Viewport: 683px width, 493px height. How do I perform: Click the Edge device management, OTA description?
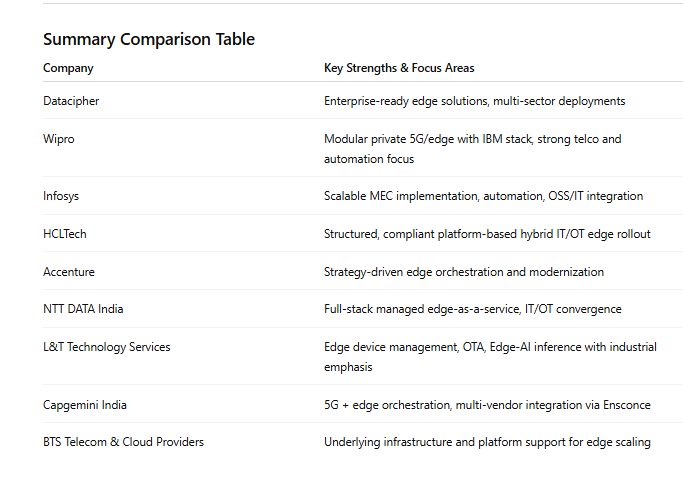(x=490, y=357)
